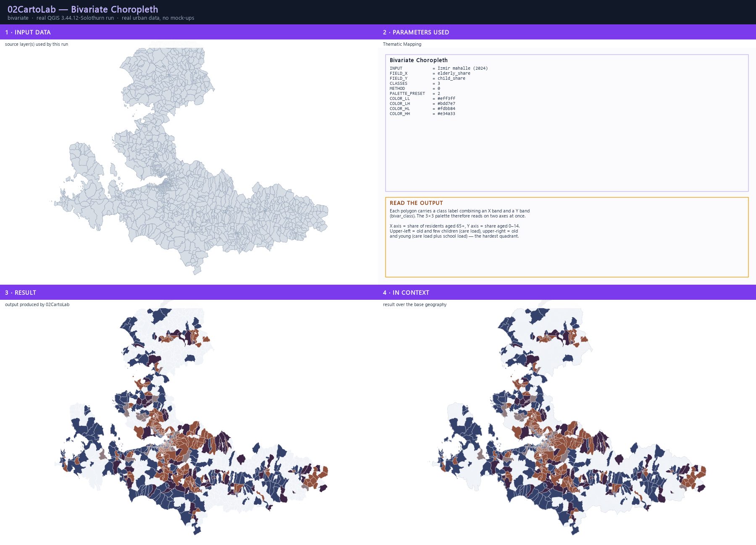This screenshot has width=756, height=545.
Task: Select the 'real QGIS 3.44.12-Solothurn run' subtitle text
Action: click(75, 18)
